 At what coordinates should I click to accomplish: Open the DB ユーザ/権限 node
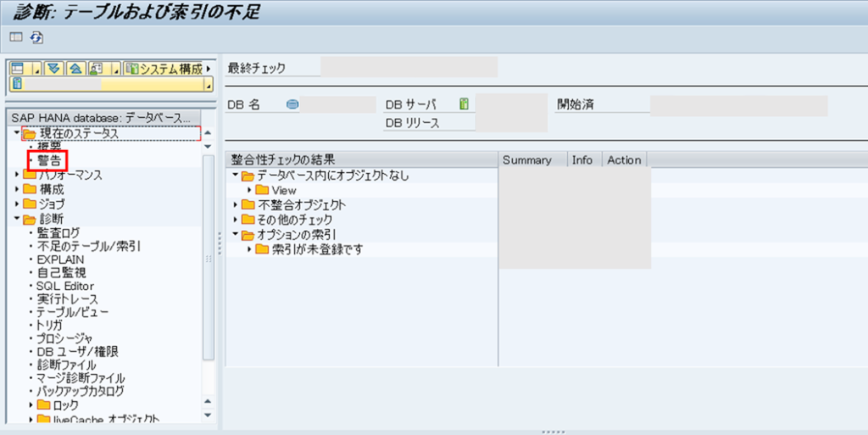pyautogui.click(x=77, y=351)
